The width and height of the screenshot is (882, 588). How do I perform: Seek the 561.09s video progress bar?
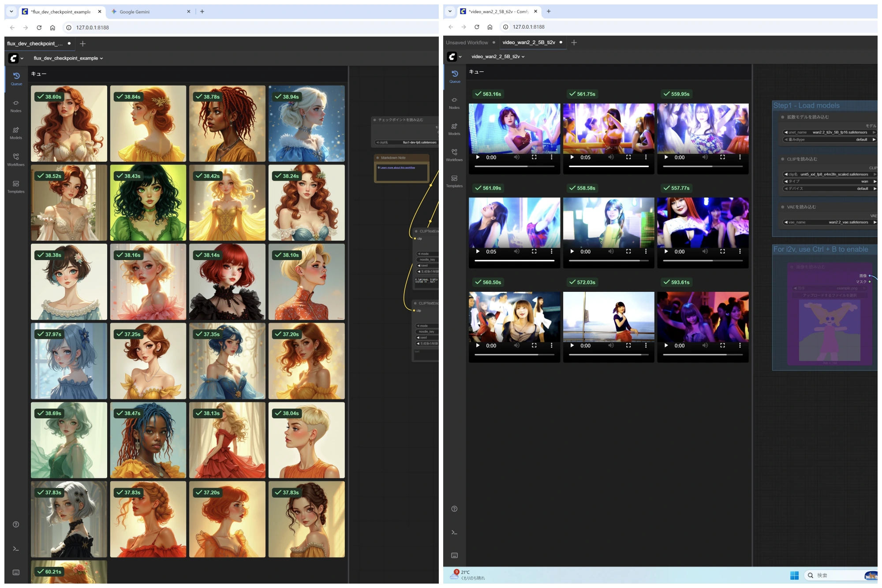click(514, 261)
